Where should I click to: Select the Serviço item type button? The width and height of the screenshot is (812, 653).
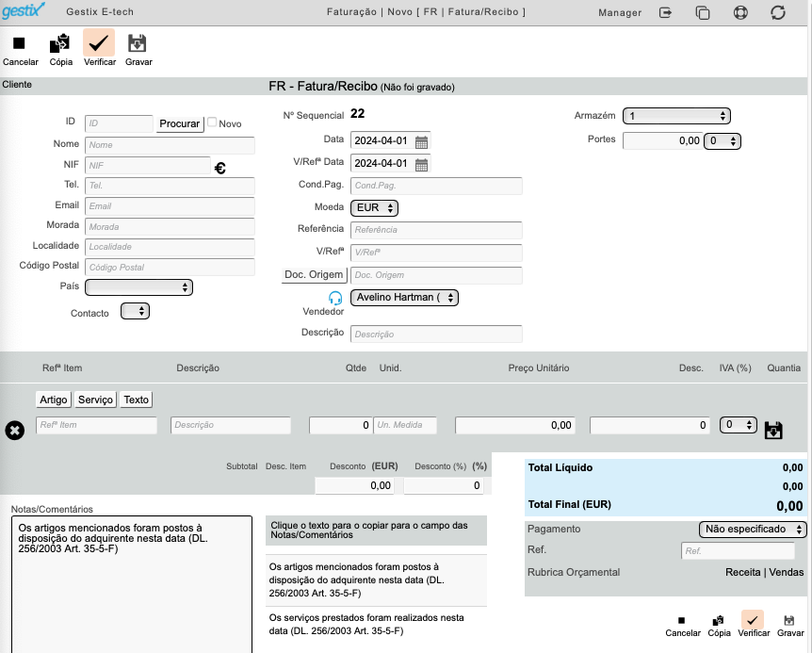95,400
